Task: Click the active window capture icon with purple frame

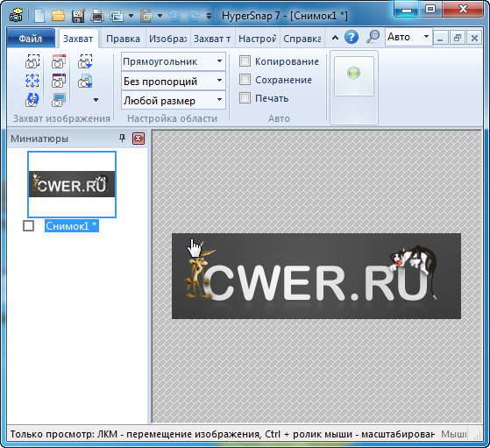Action: (x=59, y=81)
